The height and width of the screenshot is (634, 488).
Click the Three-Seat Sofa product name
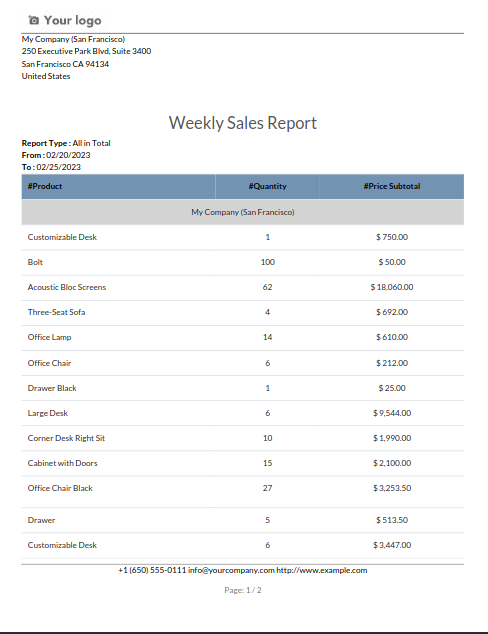[x=56, y=312]
